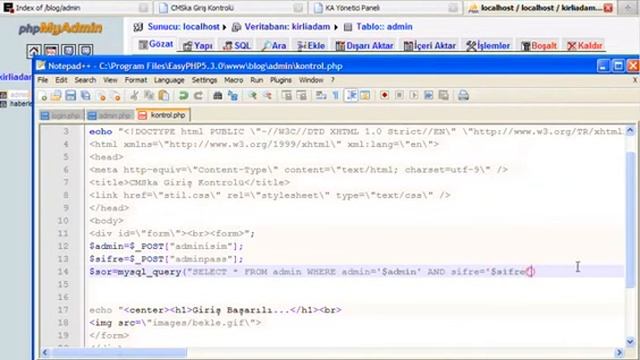The image size is (640, 360).
Task: Open the Gözat tab in phpMyAdmin
Action: [156, 44]
